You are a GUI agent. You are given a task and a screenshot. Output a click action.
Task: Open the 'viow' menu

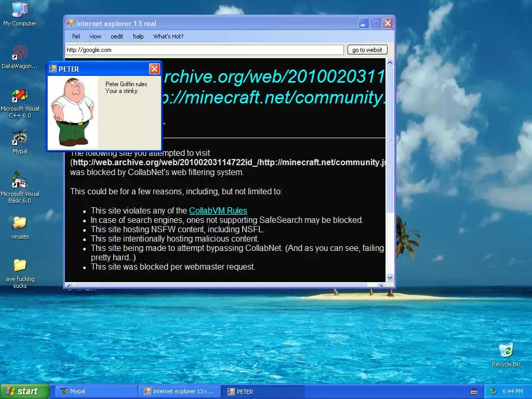pos(96,36)
